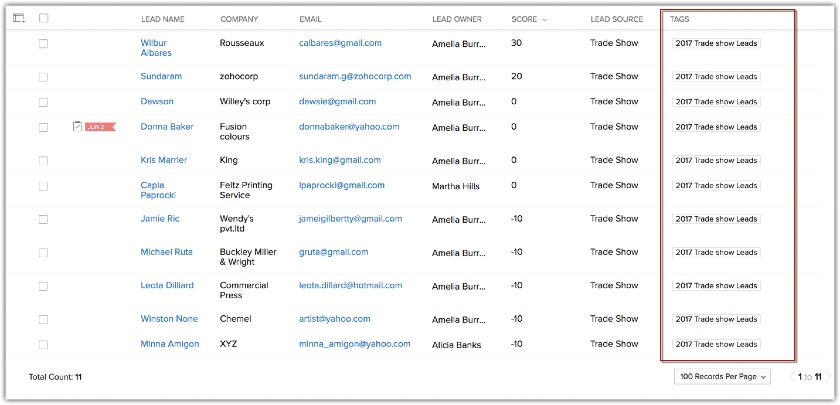
Task: Click kris.king@gmail.com email link
Action: point(340,160)
